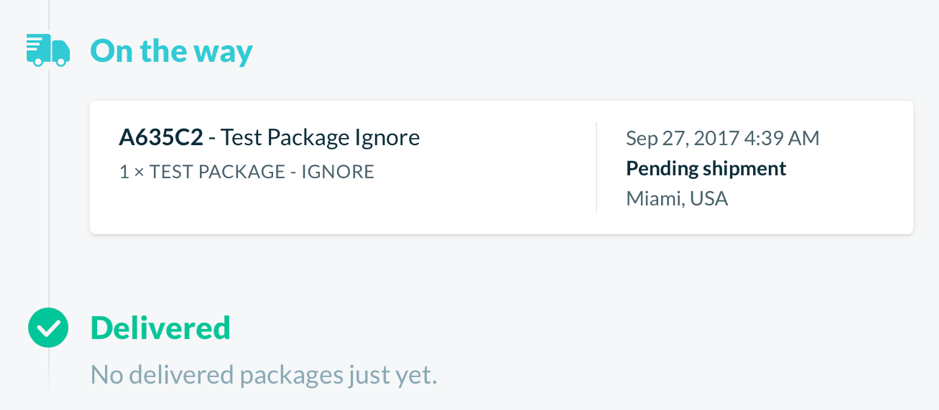Click the "1 ×" quantity text

coord(131,172)
